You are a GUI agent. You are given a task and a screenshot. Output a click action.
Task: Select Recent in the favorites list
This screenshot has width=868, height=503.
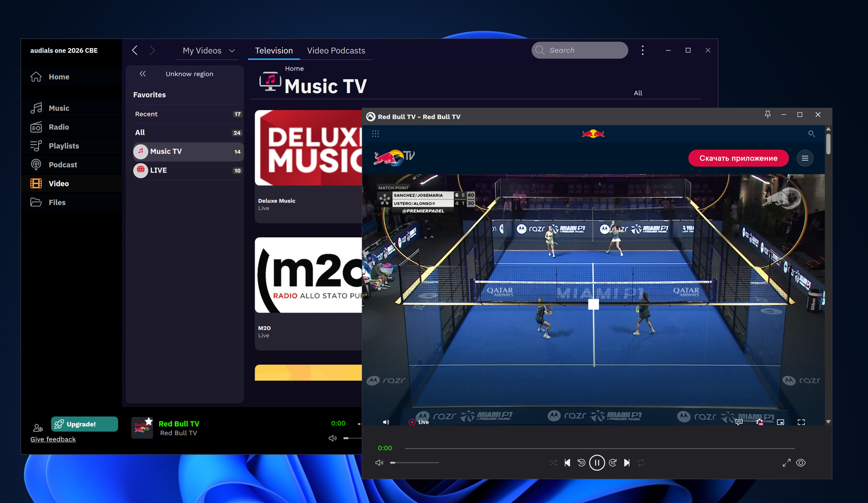187,114
